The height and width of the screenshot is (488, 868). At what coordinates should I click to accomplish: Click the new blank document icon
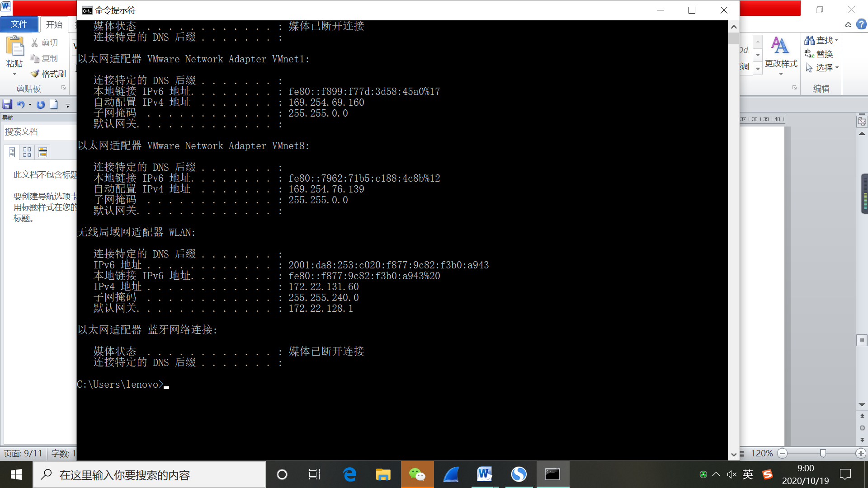click(54, 105)
